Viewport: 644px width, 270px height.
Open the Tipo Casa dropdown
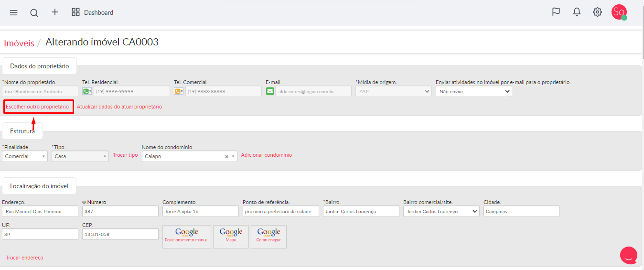click(x=80, y=156)
